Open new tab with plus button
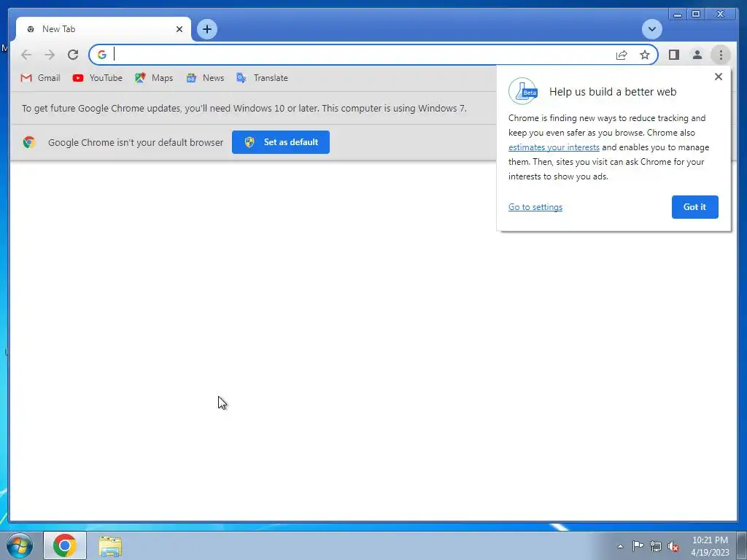Image resolution: width=747 pixels, height=560 pixels. (207, 29)
